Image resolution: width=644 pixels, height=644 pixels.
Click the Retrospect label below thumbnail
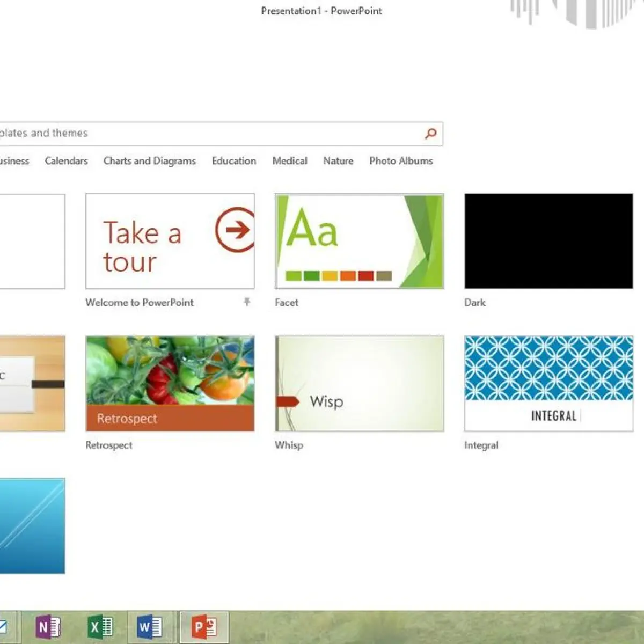tap(108, 445)
